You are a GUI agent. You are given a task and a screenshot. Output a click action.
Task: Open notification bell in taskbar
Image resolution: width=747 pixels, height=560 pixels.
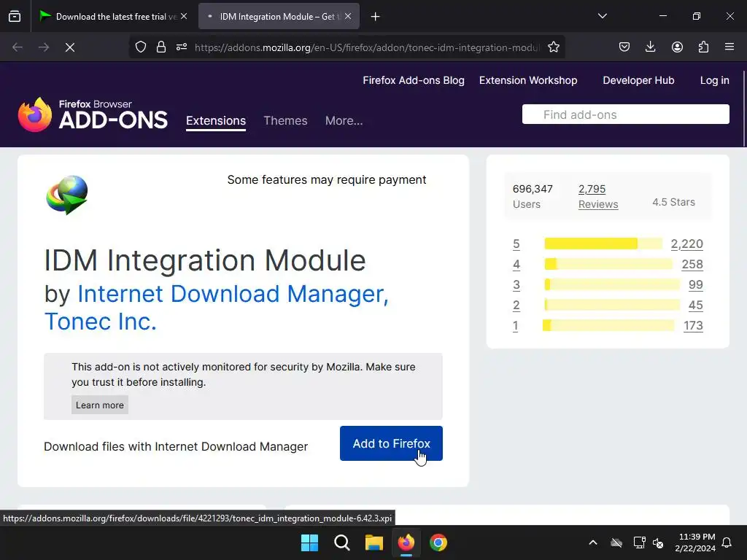[727, 542]
